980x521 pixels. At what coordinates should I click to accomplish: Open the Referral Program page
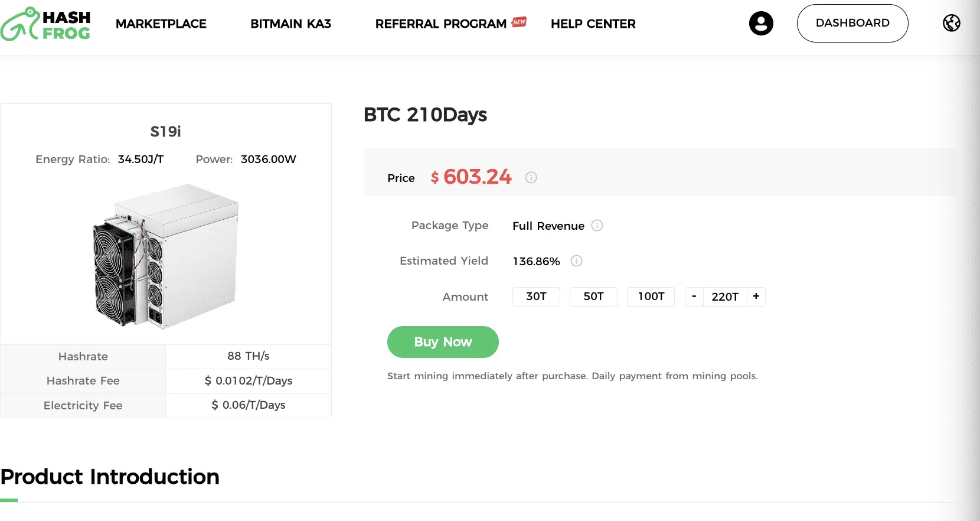coord(440,24)
